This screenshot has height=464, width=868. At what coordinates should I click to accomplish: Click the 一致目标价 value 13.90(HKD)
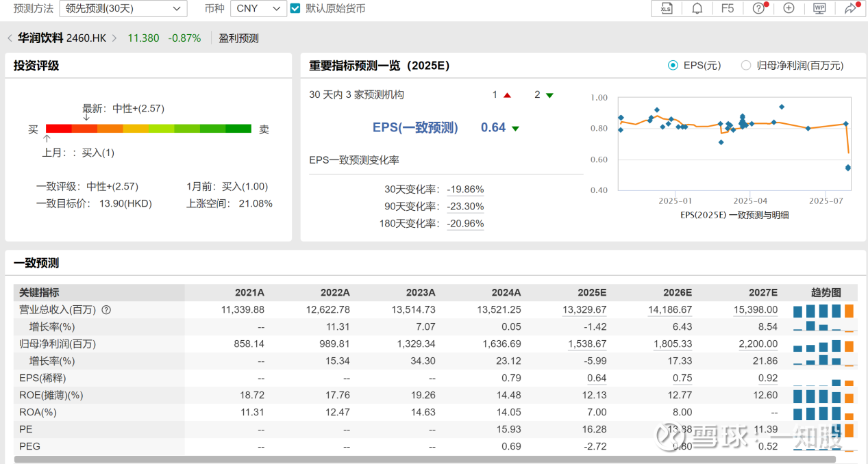tap(125, 204)
